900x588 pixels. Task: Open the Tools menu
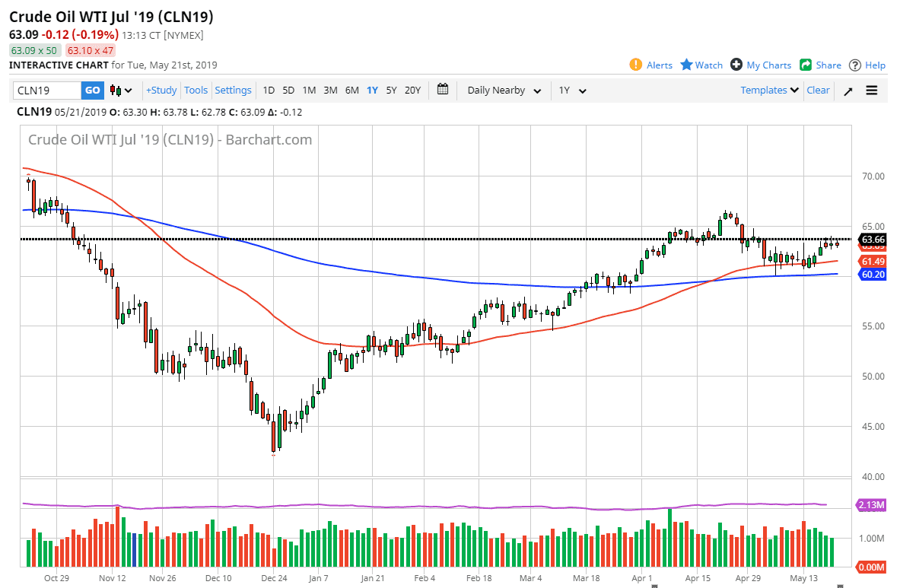[196, 90]
